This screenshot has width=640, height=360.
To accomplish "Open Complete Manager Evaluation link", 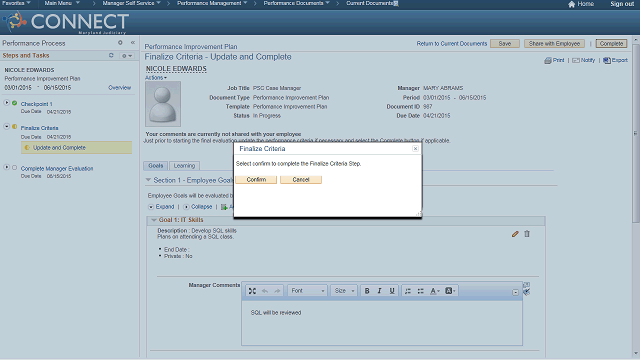I will coord(57,169).
